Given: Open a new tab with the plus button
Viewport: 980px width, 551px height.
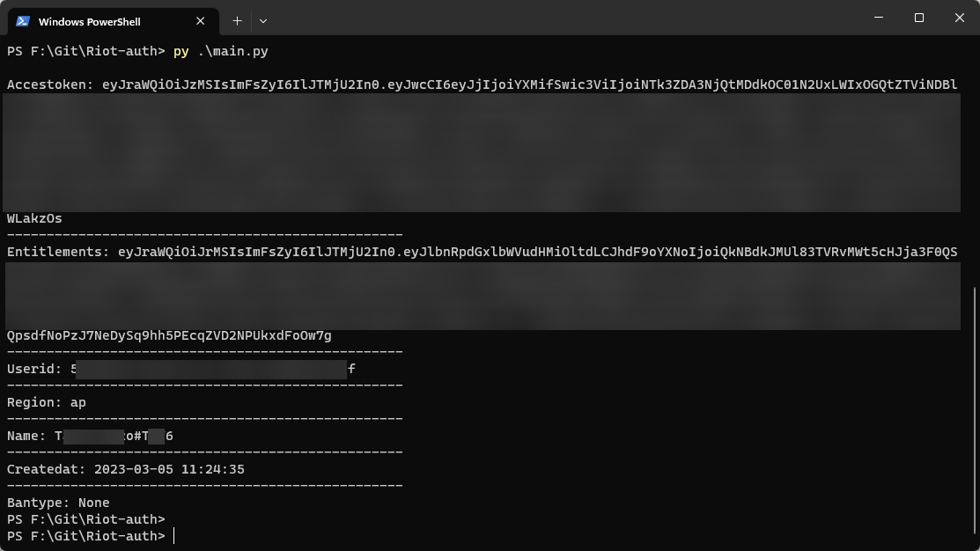Looking at the screenshot, I should (237, 21).
